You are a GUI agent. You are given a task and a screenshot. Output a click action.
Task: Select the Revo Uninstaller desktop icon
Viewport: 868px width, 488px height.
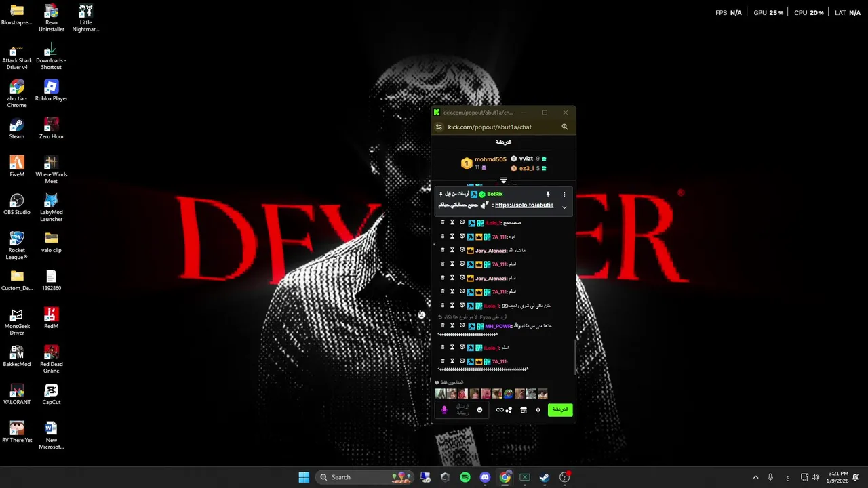click(x=51, y=18)
